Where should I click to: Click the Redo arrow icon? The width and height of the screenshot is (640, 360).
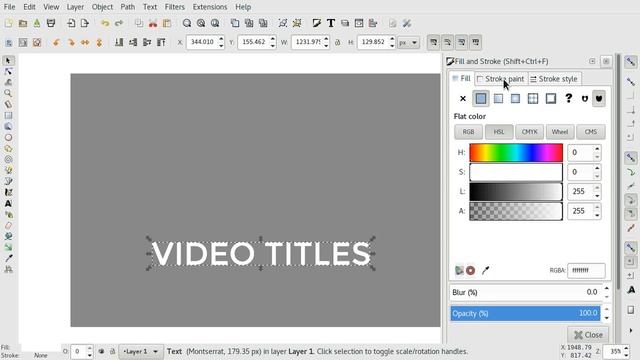119,23
